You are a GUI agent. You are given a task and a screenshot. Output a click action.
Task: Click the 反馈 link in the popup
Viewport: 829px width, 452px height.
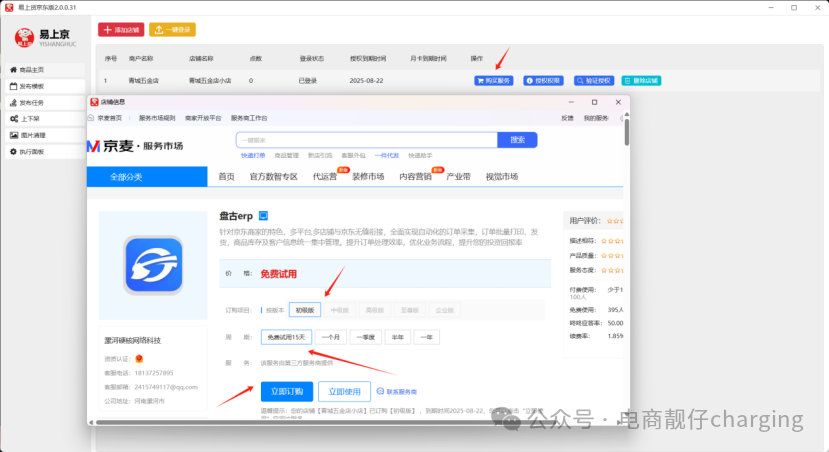coord(567,118)
